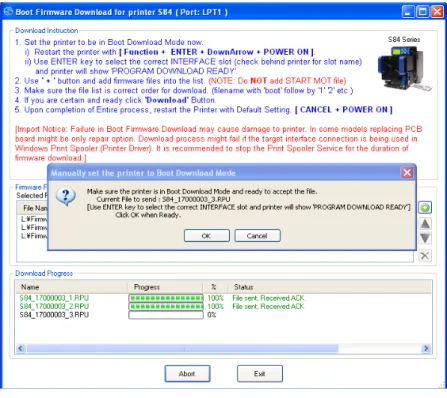Screen dimensions: 447x398
Task: Click status text of S84_17000003_2.RPU
Action: (x=268, y=306)
